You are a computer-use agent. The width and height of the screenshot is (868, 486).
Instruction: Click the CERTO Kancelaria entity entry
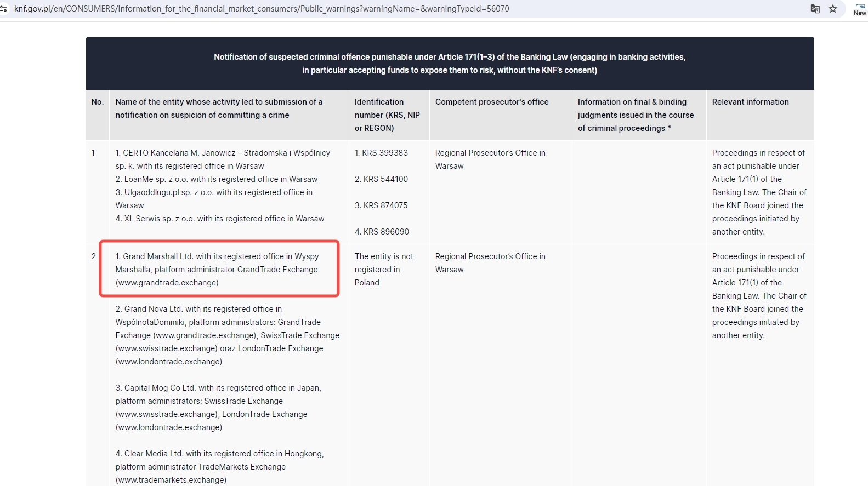[222, 159]
